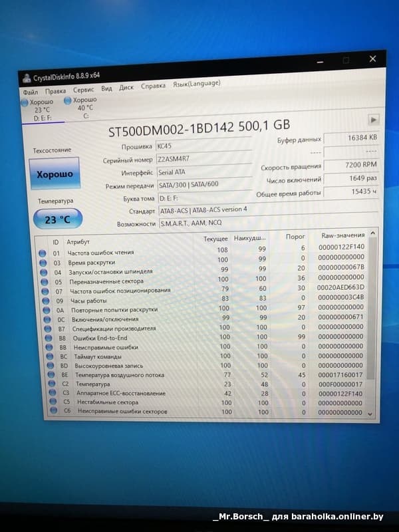
Task: Click status icon for attribute C5
Action: [53, 402]
